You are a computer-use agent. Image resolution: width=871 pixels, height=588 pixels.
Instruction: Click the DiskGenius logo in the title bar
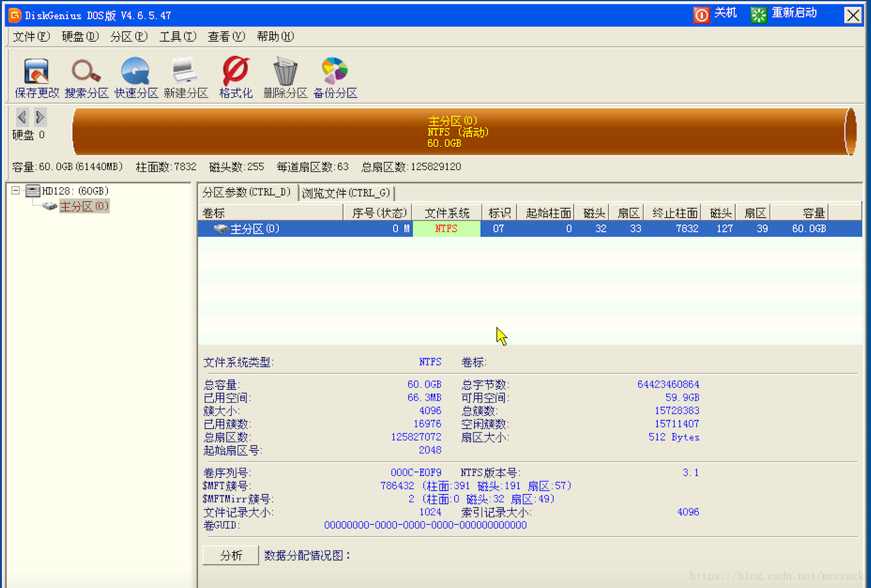click(x=15, y=15)
